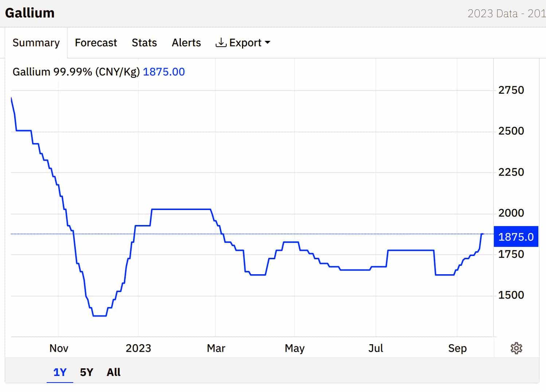Click the Gallium 99.99% (CNY/Kg) chart label
Image resolution: width=546 pixels, height=392 pixels.
(x=76, y=71)
